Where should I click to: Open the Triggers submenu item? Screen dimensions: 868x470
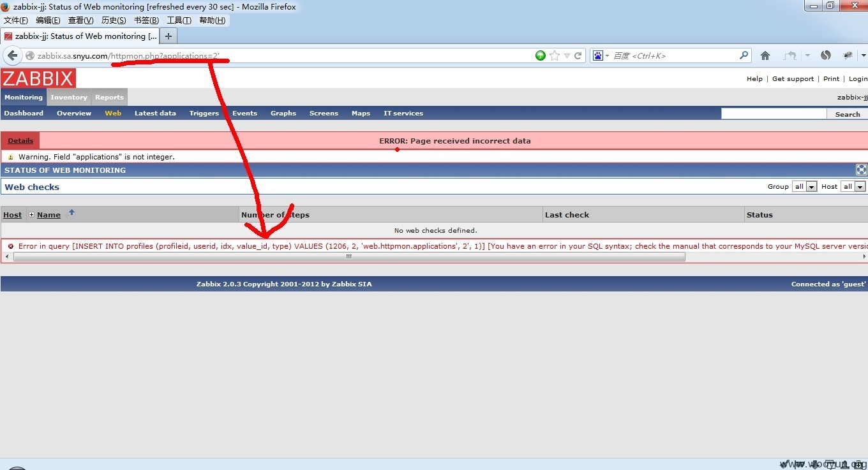tap(204, 114)
